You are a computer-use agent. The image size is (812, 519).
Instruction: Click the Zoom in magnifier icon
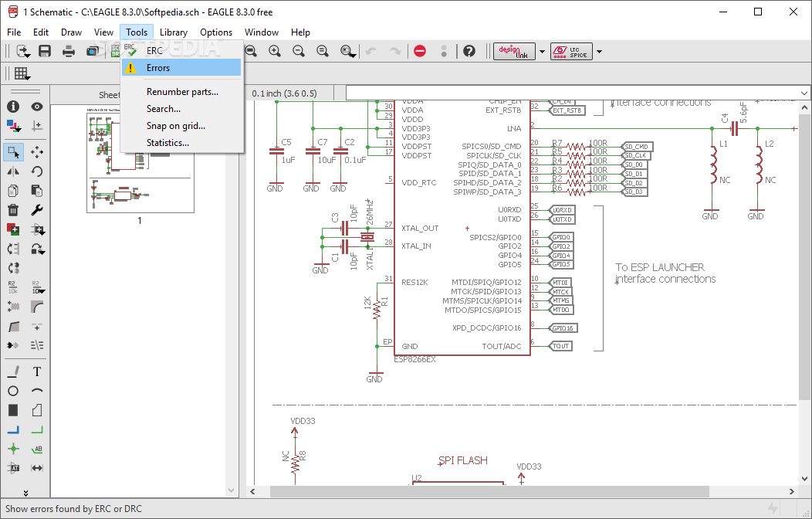[275, 51]
